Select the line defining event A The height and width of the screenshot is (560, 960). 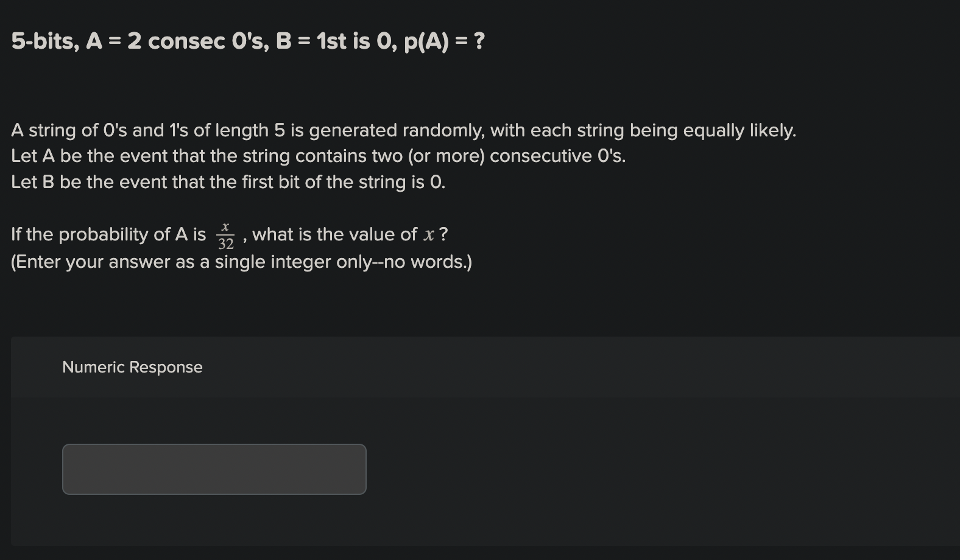click(317, 156)
